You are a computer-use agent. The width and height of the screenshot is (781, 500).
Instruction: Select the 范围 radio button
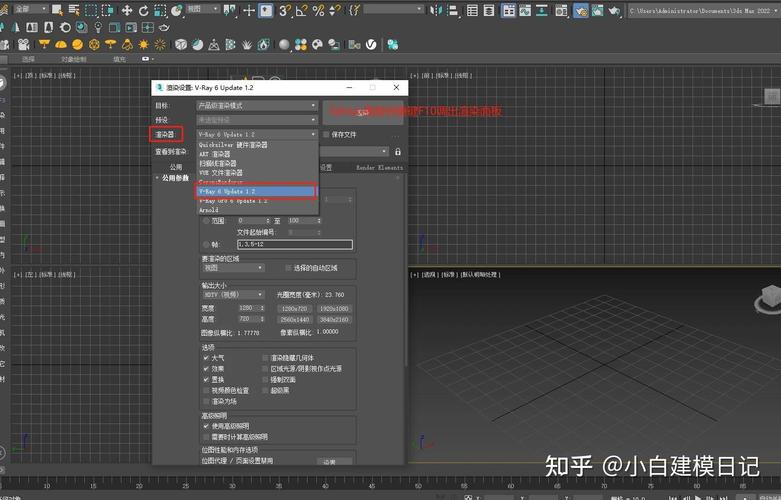206,221
